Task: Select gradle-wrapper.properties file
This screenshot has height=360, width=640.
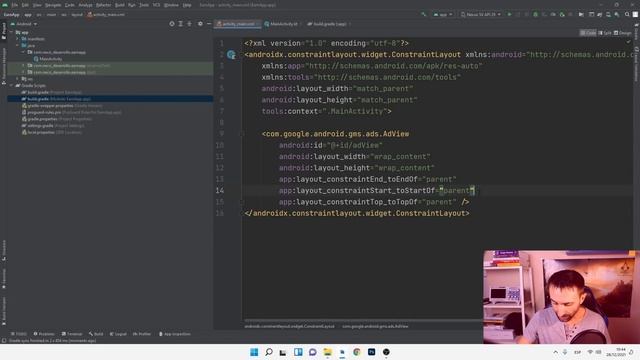Action: point(62,106)
